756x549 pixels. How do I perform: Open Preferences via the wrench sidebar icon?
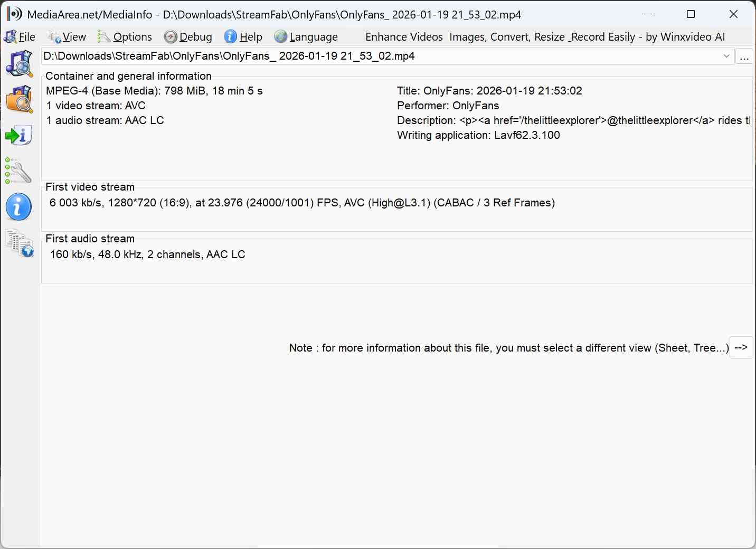(19, 171)
